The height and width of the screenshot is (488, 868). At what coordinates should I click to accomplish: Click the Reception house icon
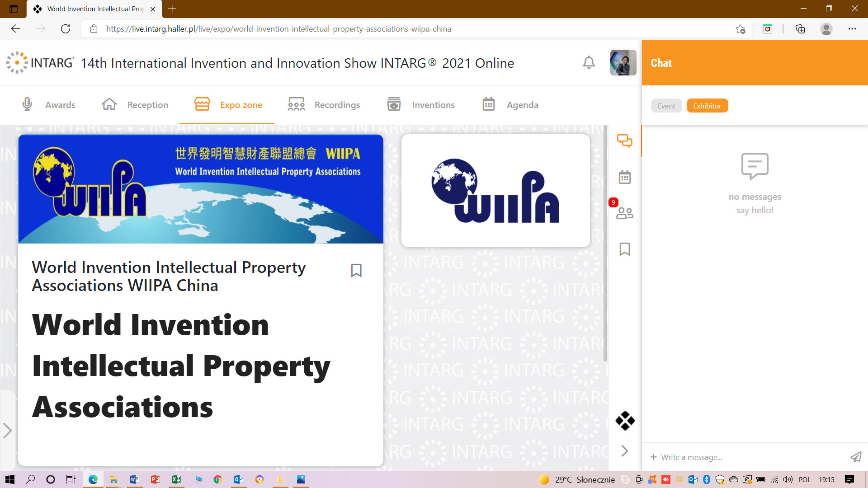[109, 104]
